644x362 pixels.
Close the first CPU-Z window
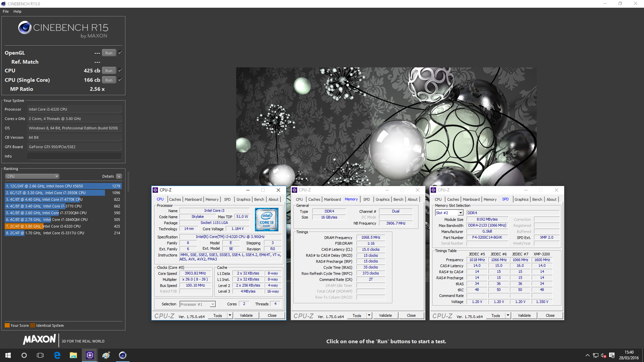click(x=278, y=190)
